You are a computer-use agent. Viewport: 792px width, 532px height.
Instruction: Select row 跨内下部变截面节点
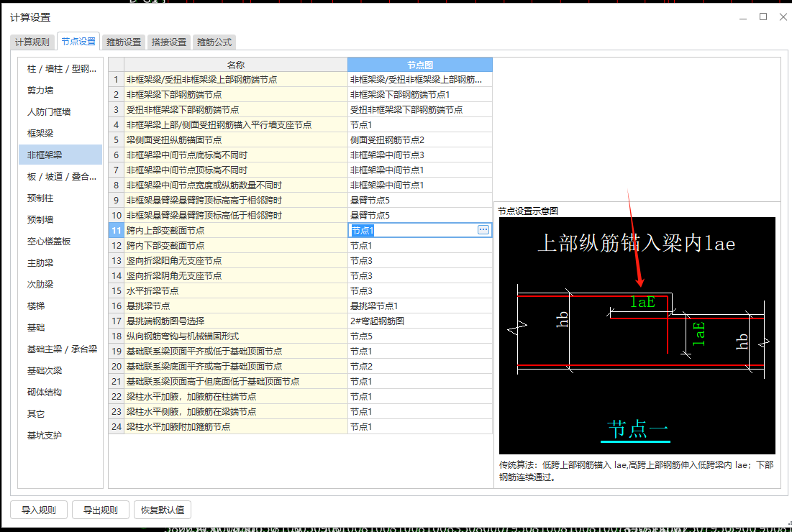point(236,245)
